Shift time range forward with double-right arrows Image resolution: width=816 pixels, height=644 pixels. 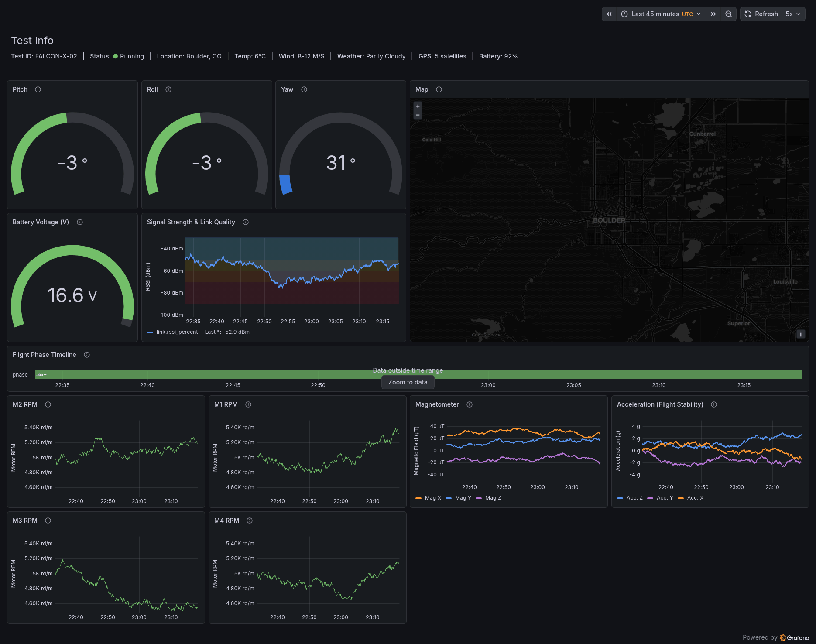pyautogui.click(x=713, y=14)
